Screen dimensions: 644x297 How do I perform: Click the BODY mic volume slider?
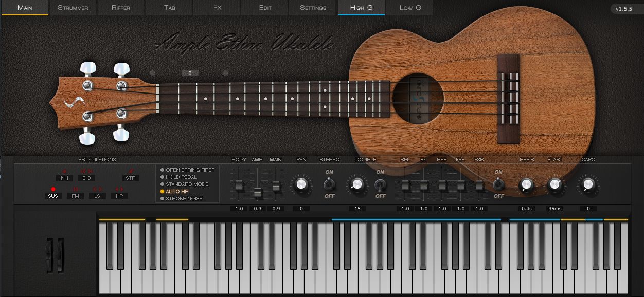point(239,185)
